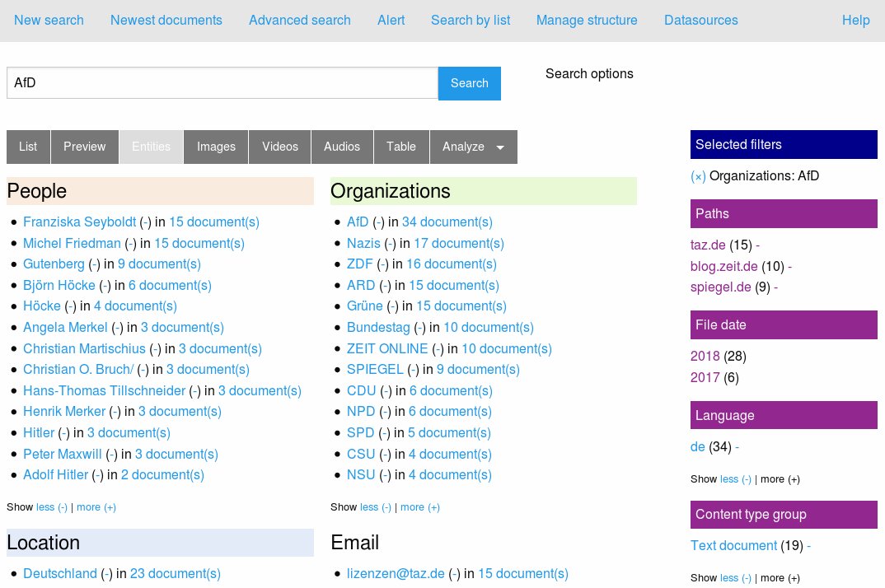Screen dimensions: 885x588
Task: Filter file date by 2018
Action: [x=705, y=356]
